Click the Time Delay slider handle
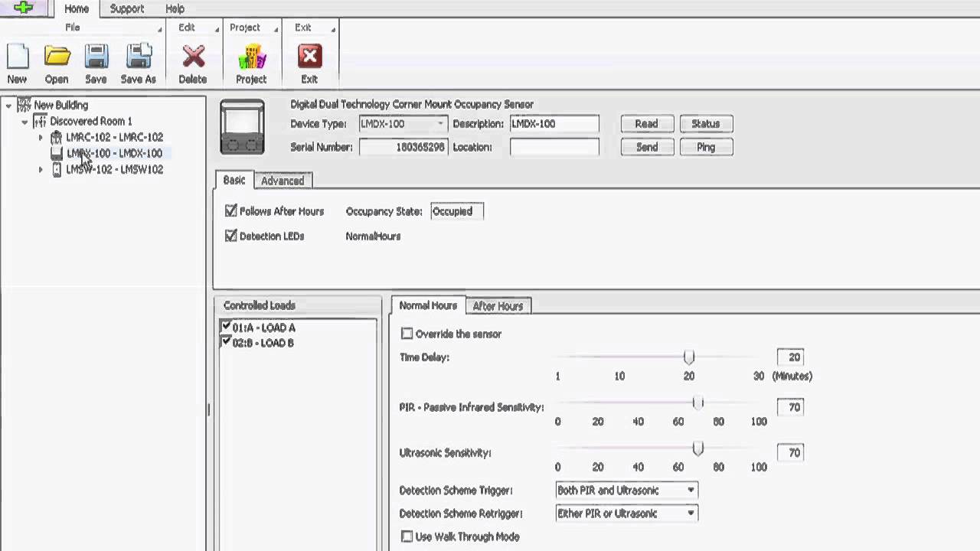Image resolution: width=980 pixels, height=551 pixels. [689, 357]
